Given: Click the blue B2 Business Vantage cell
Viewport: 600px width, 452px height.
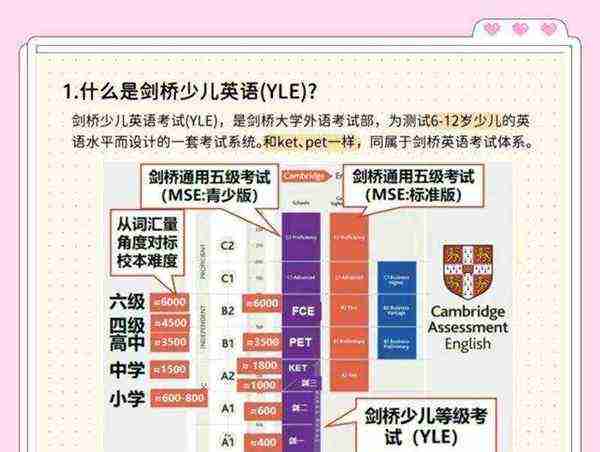Looking at the screenshot, I should coord(396,310).
